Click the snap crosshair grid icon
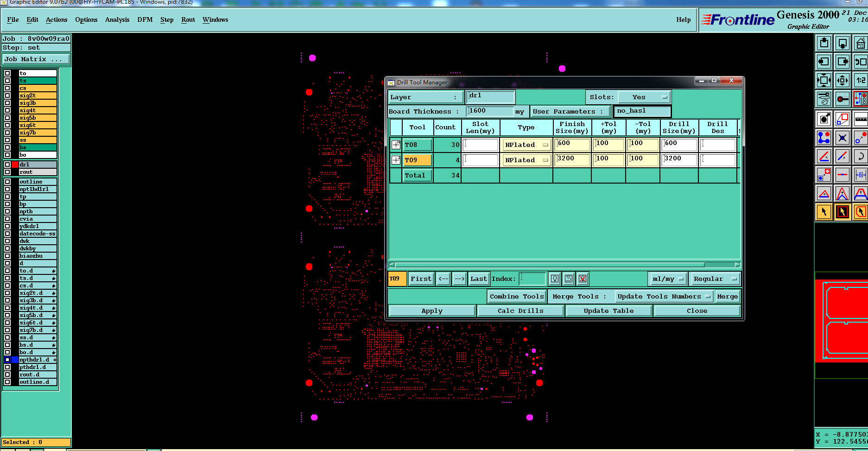This screenshot has width=868, height=451. pyautogui.click(x=843, y=99)
